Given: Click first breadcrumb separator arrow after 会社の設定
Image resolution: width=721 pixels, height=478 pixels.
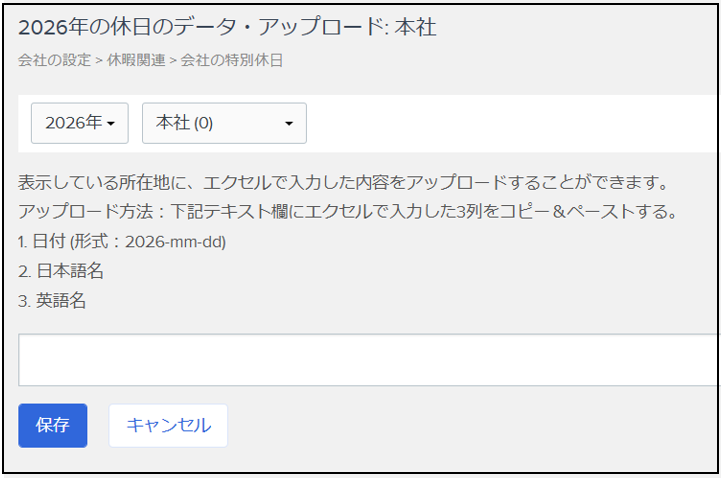Looking at the screenshot, I should (x=99, y=61).
